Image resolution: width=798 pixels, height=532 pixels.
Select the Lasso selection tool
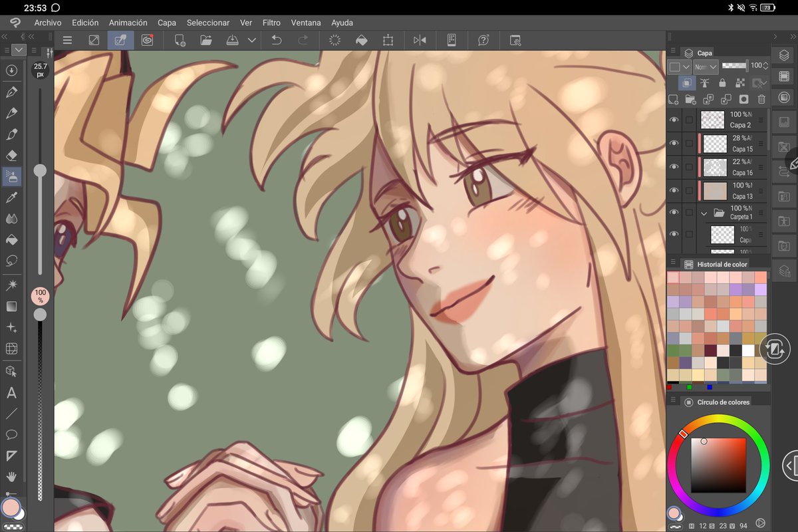[x=11, y=261]
